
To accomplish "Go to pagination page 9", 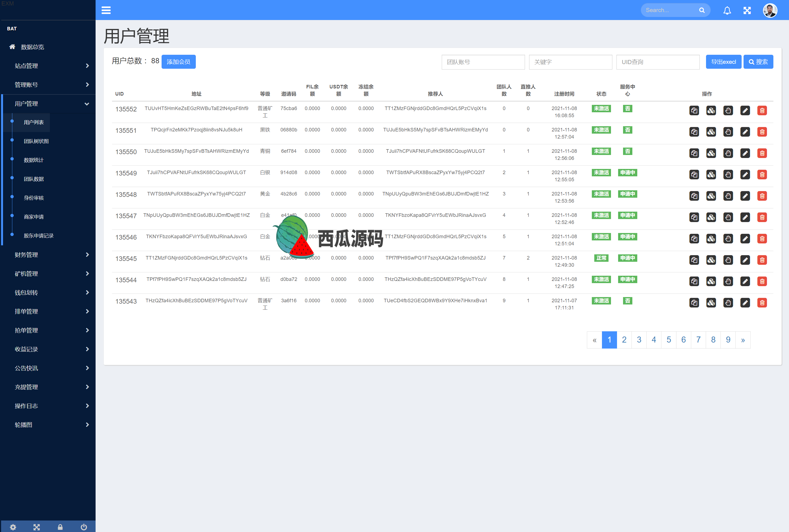I will [728, 340].
